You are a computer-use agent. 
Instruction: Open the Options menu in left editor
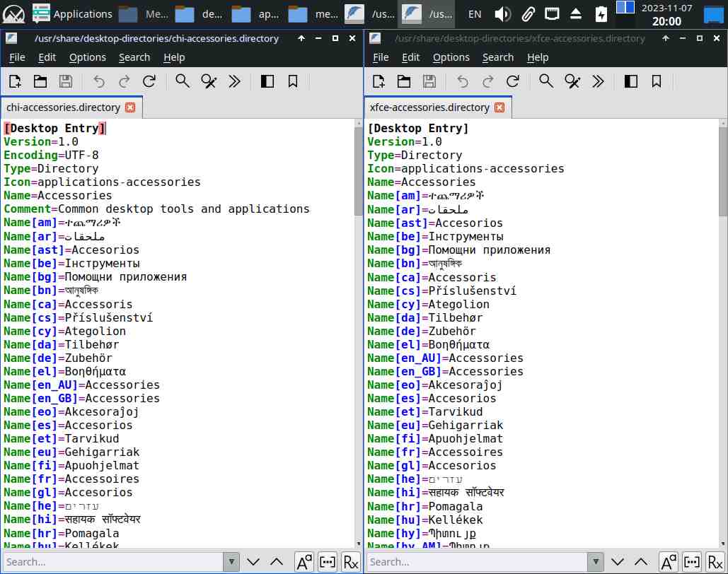[x=88, y=57]
